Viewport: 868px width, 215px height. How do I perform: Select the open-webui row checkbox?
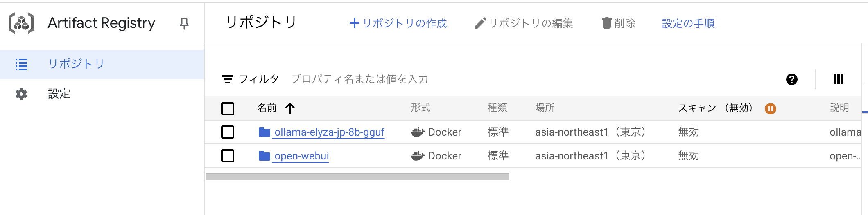pyautogui.click(x=228, y=156)
